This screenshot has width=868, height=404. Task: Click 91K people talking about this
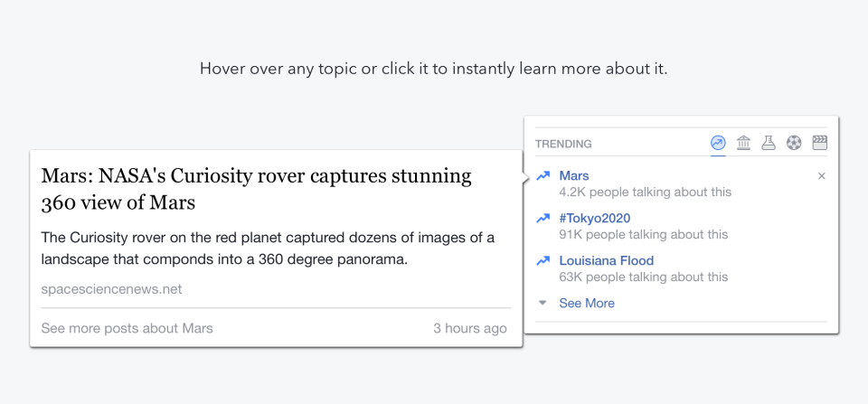click(x=643, y=234)
